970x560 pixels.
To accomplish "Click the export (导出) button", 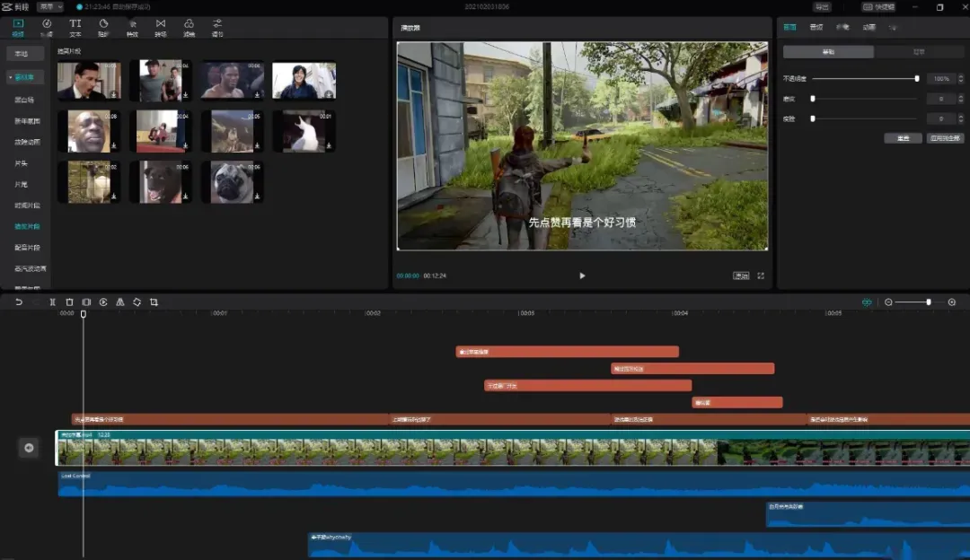I will point(822,7).
